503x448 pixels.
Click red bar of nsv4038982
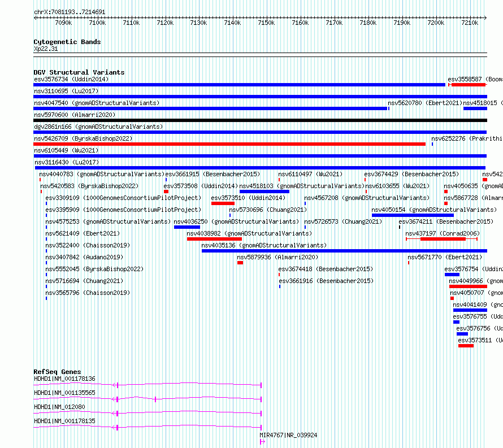(214, 239)
